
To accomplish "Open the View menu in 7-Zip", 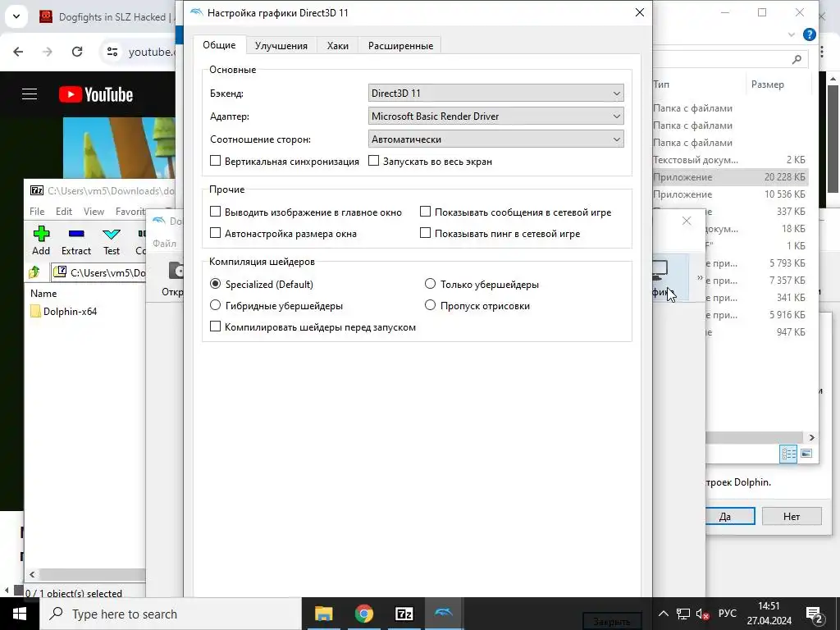I will click(x=94, y=212).
